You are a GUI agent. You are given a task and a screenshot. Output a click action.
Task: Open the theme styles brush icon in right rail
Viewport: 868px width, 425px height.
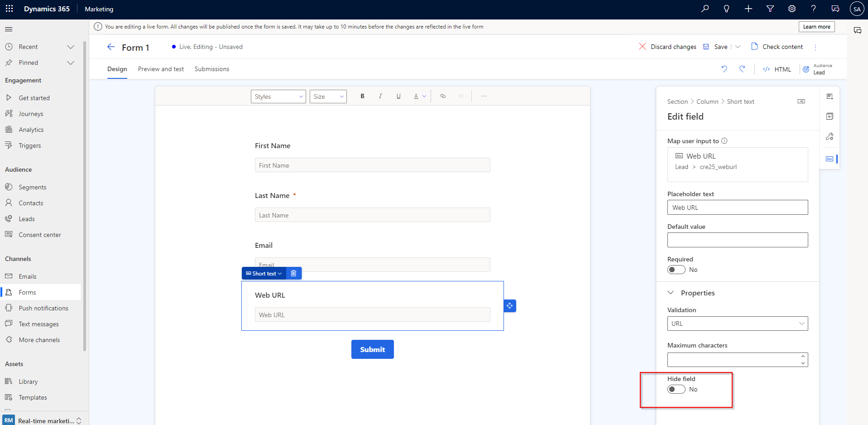830,136
